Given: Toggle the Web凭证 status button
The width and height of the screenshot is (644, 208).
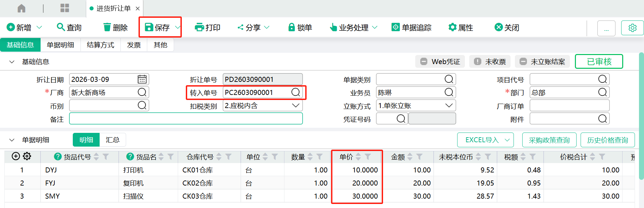Looking at the screenshot, I should (x=440, y=62).
